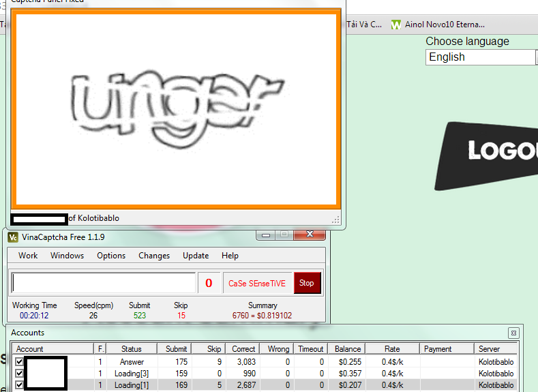Click the Stop button
Screen dimensions: 538x392
(307, 283)
